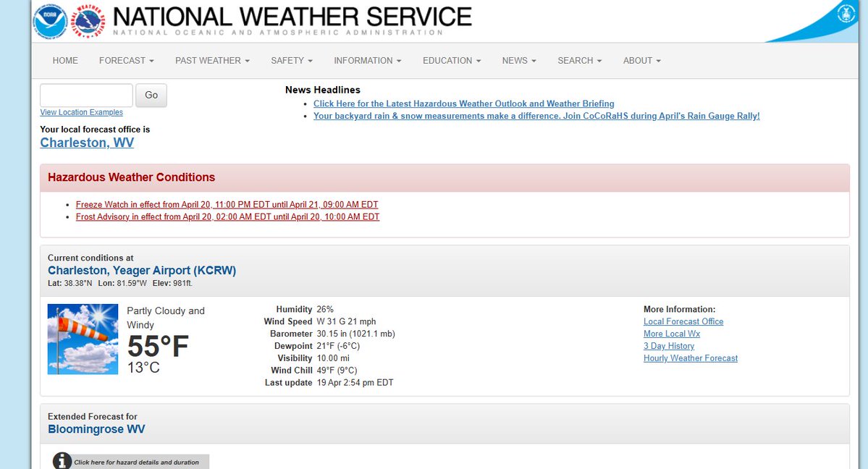Viewport: 868px width, 469px height.
Task: Click the 55°F temperature reading
Action: point(158,347)
